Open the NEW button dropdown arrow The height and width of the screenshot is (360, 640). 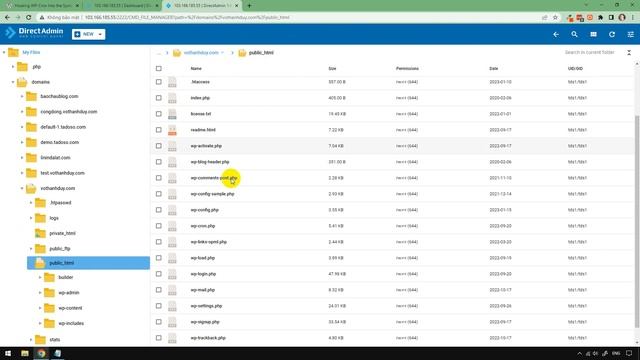click(x=100, y=34)
